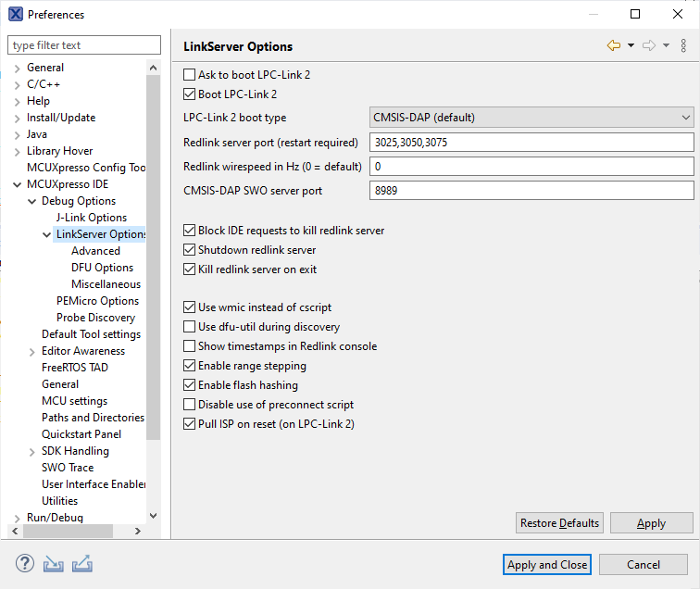Collapse the Debug Options tree node
700x589 pixels.
[x=32, y=201]
